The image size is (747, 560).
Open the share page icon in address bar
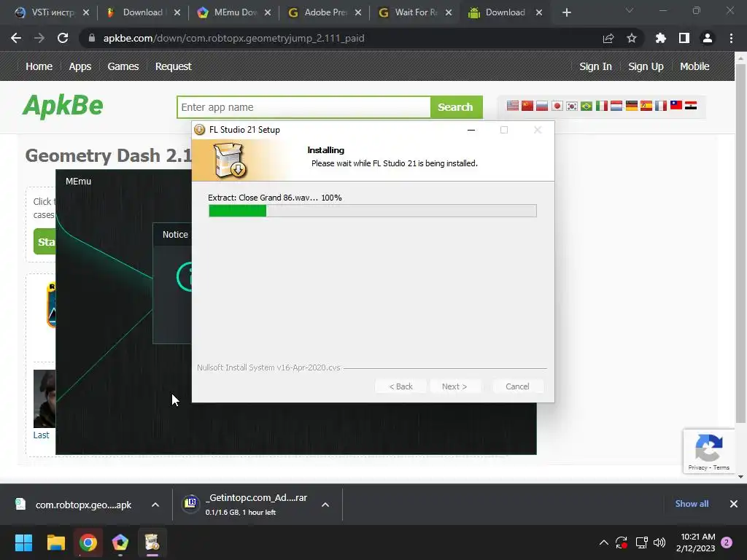(608, 38)
